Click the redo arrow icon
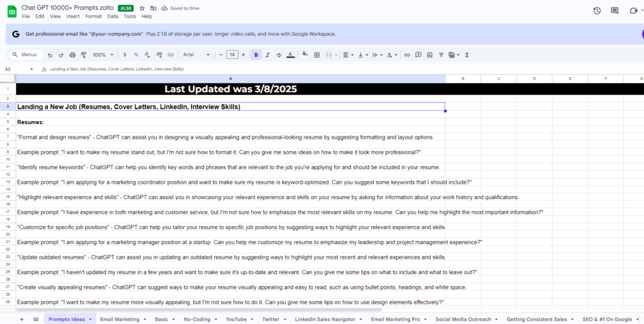 coord(62,54)
